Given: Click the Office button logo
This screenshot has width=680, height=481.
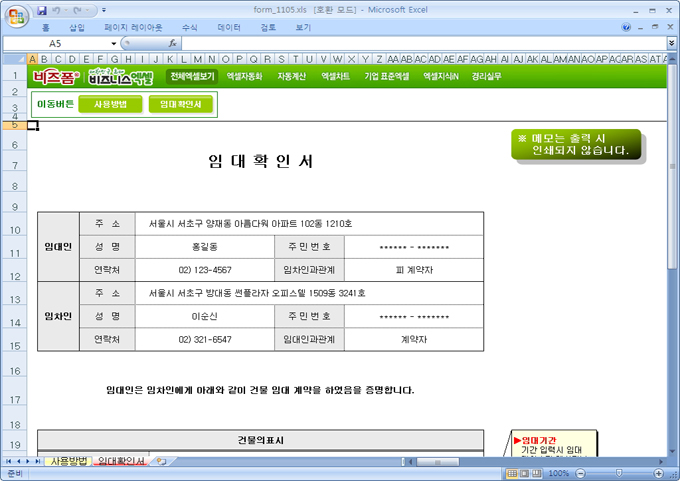Looking at the screenshot, I should (16, 15).
